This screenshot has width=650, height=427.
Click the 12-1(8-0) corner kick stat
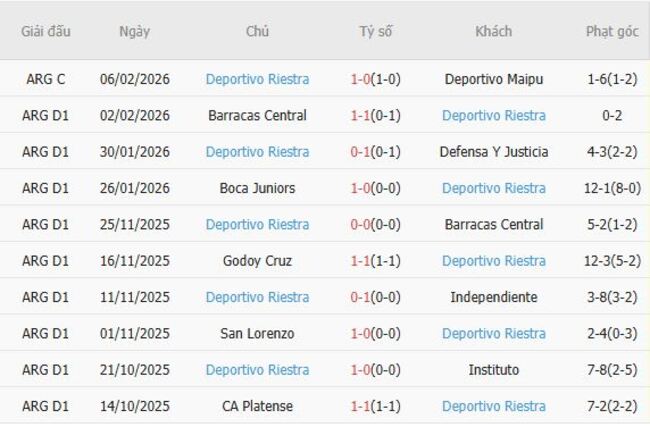613,188
